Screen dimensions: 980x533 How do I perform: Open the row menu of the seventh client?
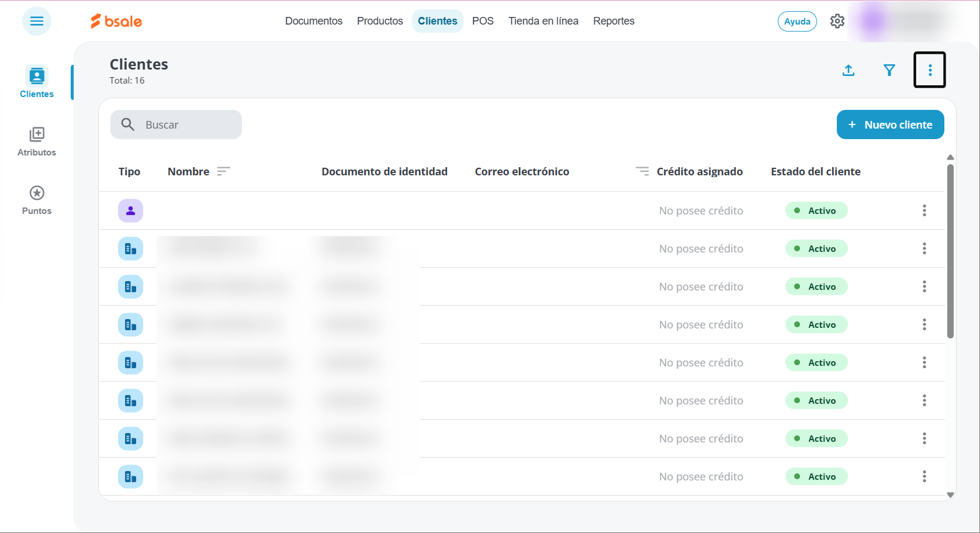click(x=924, y=438)
